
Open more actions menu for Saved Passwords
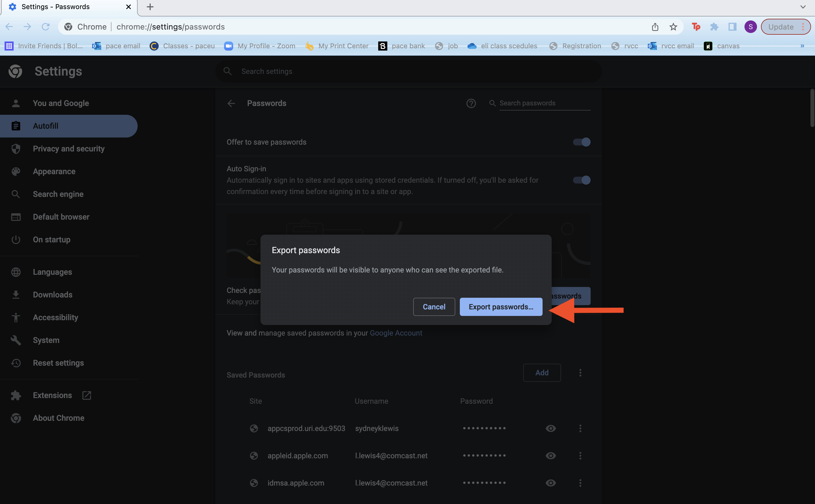click(580, 373)
